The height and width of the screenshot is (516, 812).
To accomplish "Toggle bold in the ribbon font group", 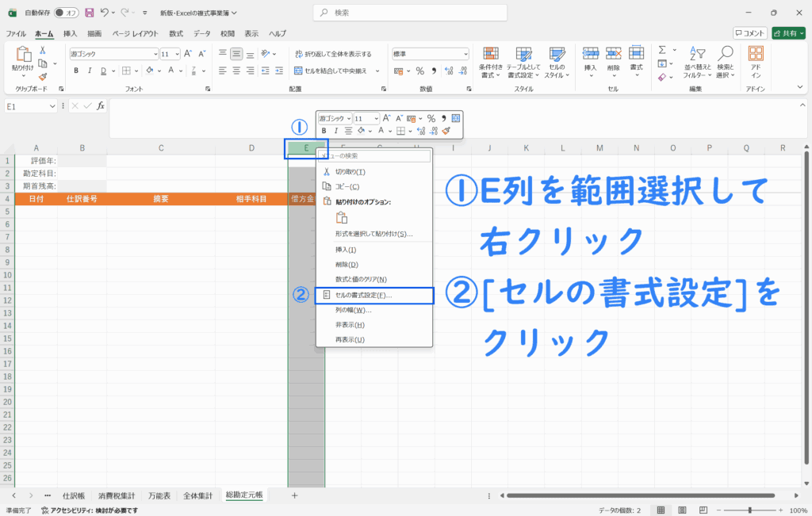I will pos(77,71).
